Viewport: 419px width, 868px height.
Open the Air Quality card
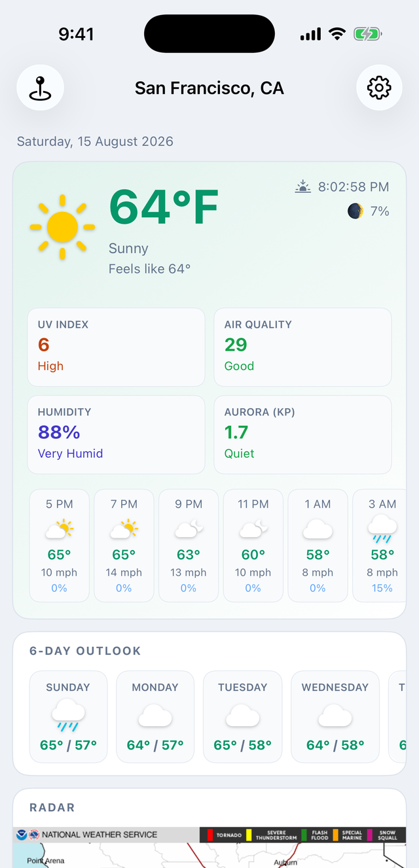(302, 347)
